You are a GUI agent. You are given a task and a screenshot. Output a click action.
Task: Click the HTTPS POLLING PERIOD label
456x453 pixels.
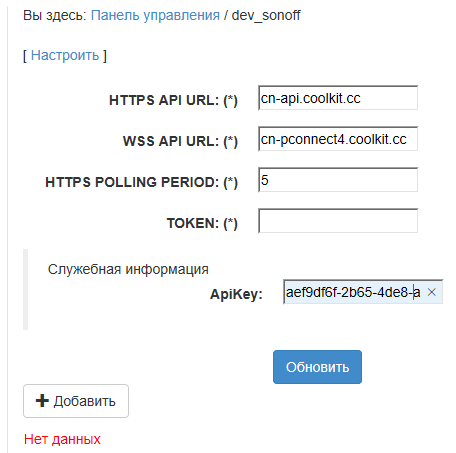pos(141,182)
